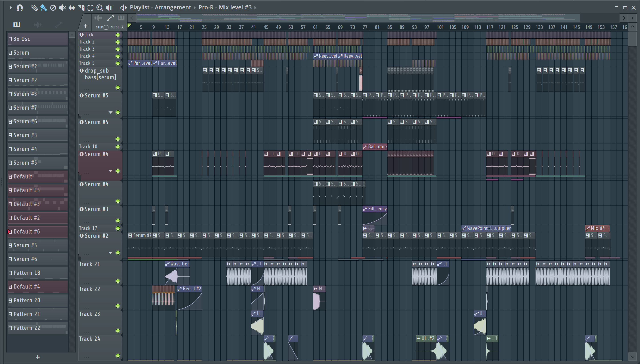Mute Track 10 via green dot
The width and height of the screenshot is (640, 364).
(118, 147)
